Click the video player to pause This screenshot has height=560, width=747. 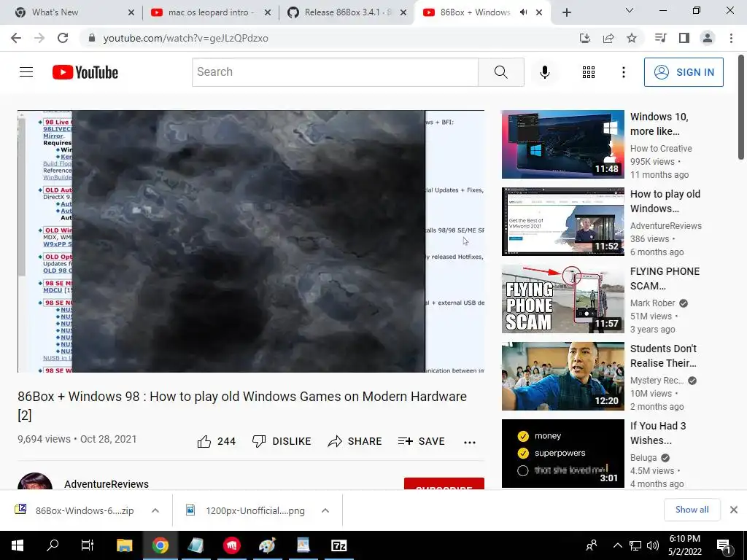pyautogui.click(x=251, y=241)
